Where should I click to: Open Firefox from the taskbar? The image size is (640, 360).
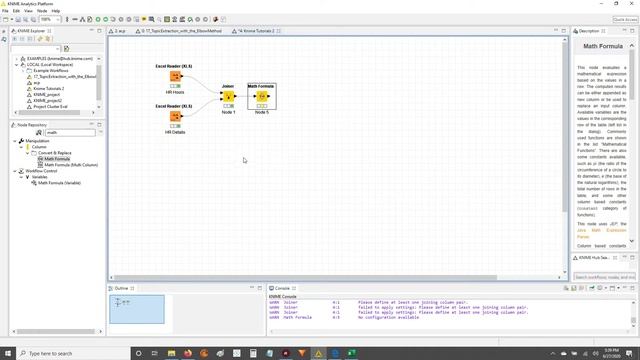[188, 353]
